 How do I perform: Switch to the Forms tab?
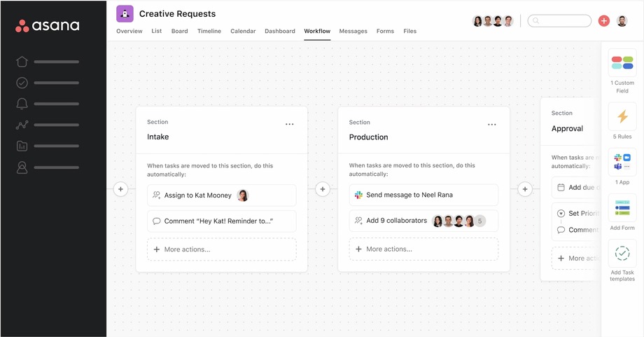[x=385, y=31]
